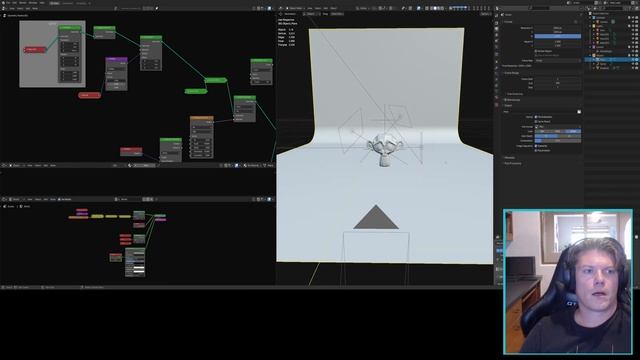Open the File menu in the top bar
640x360 pixels.
tap(8, 3)
